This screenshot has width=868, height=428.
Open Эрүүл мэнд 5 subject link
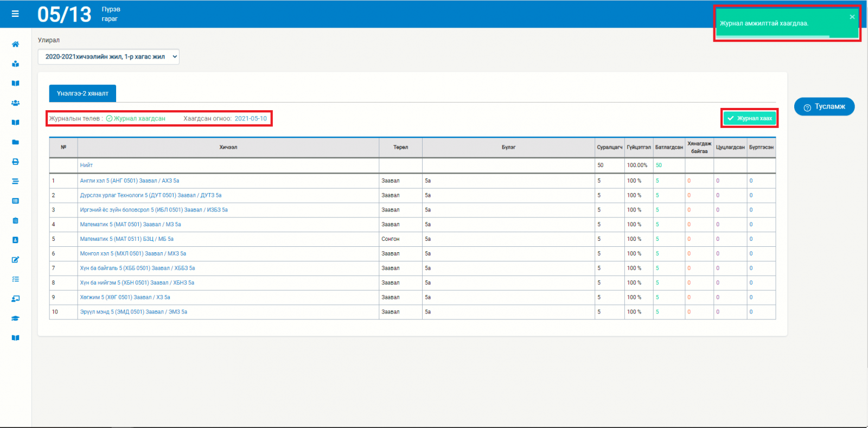tap(133, 312)
